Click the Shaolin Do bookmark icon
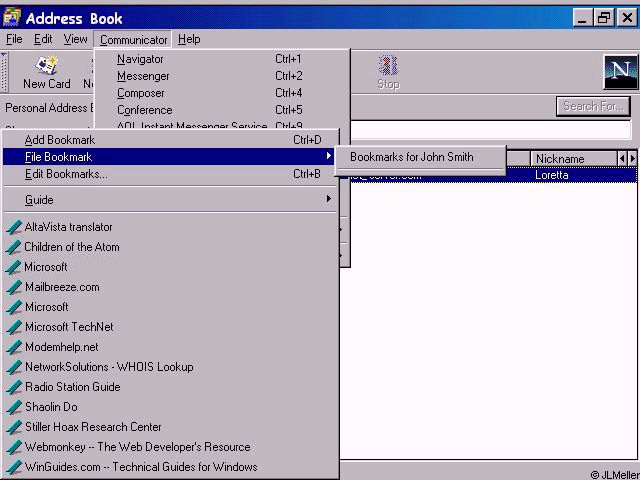The width and height of the screenshot is (640, 480). tap(14, 407)
